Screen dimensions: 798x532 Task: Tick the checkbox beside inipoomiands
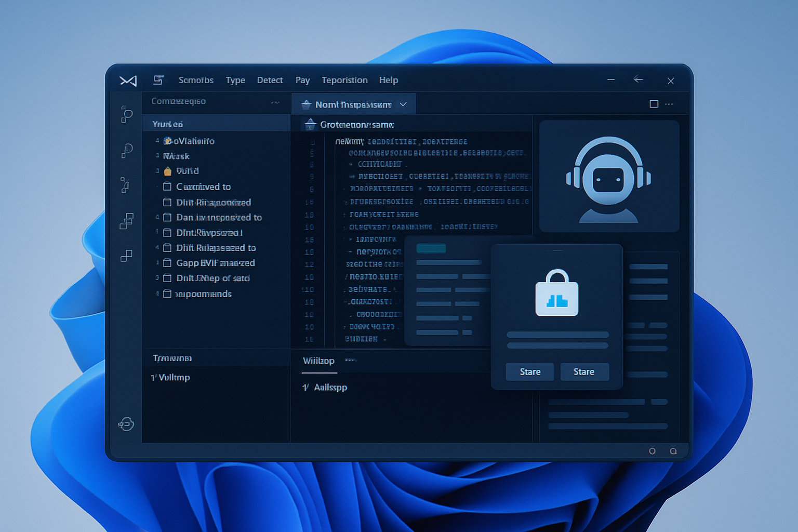[167, 294]
